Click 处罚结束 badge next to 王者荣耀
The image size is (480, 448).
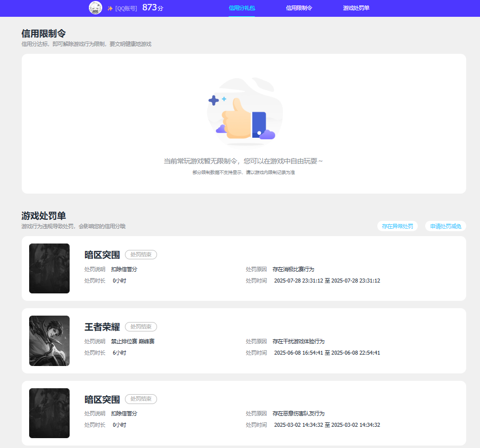(x=141, y=326)
